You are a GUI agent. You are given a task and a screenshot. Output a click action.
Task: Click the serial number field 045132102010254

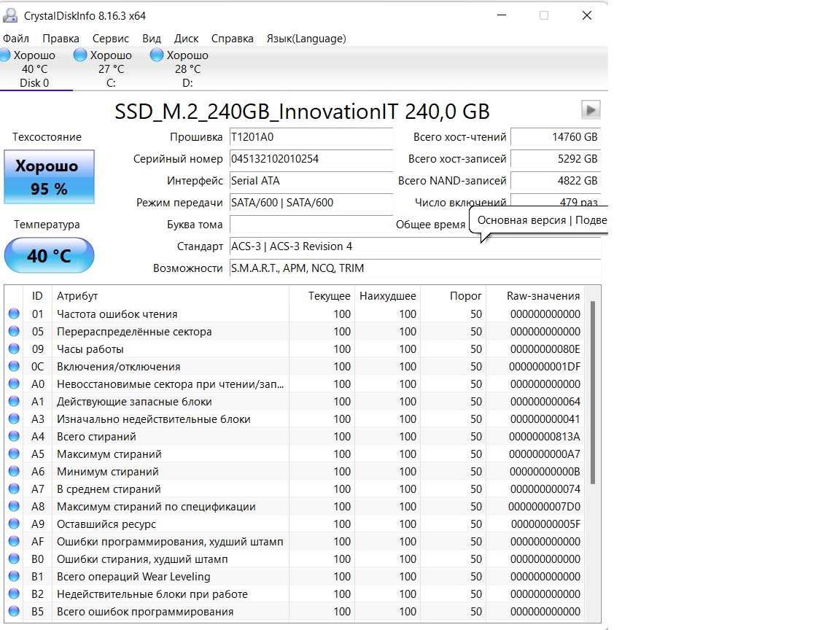311,158
